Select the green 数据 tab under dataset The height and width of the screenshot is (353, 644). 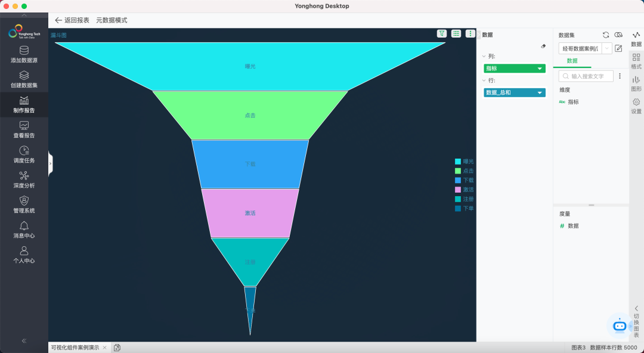572,61
